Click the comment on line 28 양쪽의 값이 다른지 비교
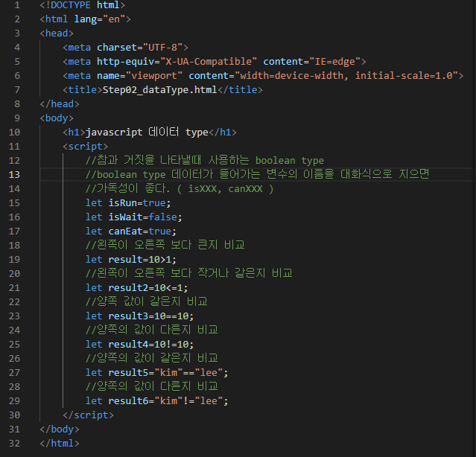Image resolution: width=476 pixels, height=457 pixels. pyautogui.click(x=152, y=386)
